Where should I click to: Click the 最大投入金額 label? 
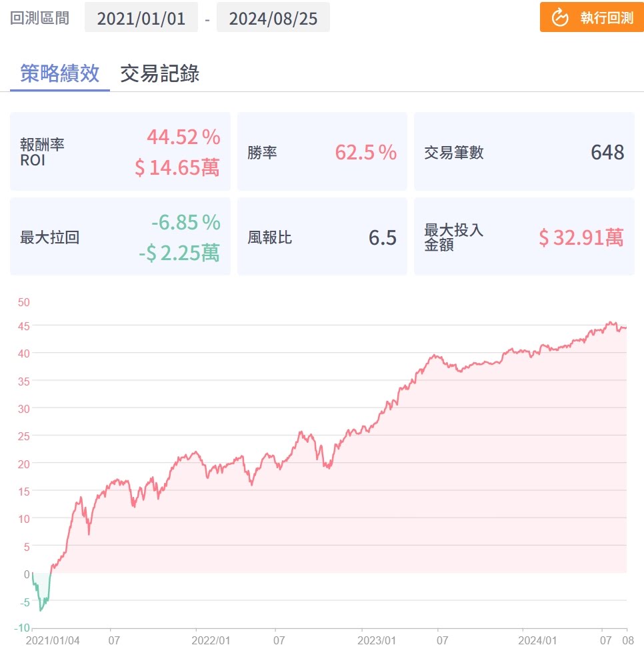[x=454, y=237]
